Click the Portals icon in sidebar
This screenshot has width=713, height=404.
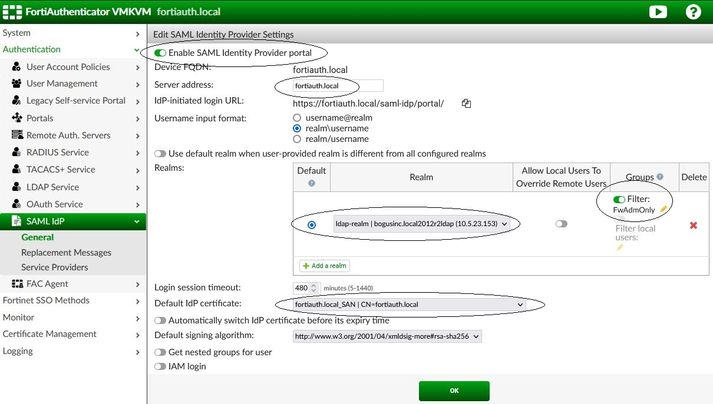[x=17, y=117]
